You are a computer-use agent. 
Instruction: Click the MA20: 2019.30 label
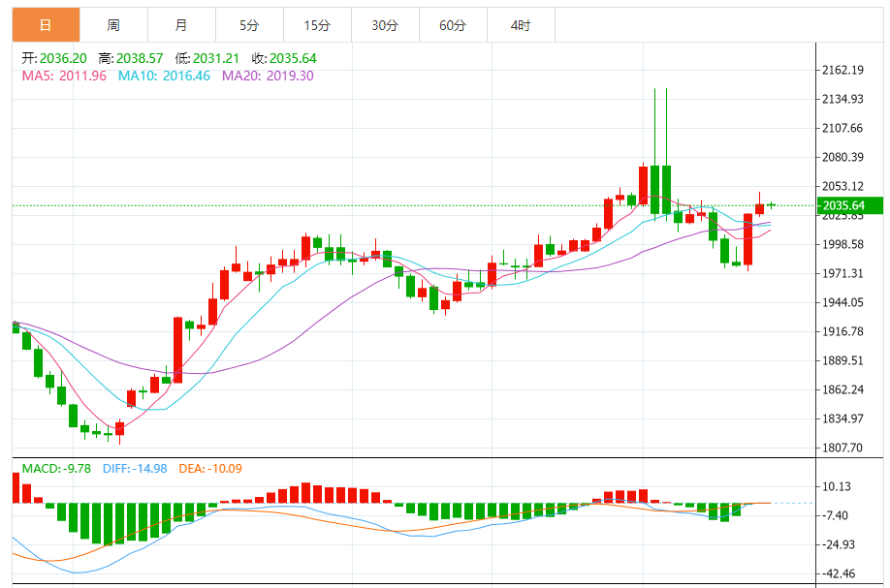pos(268,76)
